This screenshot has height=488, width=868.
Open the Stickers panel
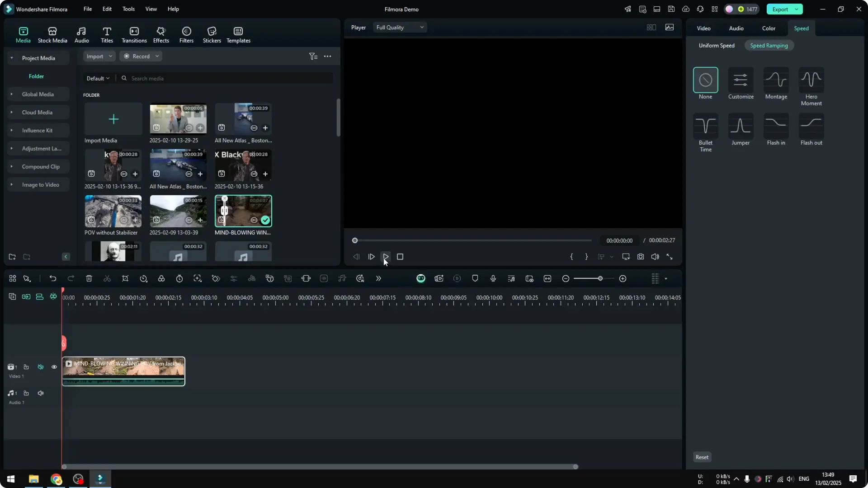[x=211, y=34]
